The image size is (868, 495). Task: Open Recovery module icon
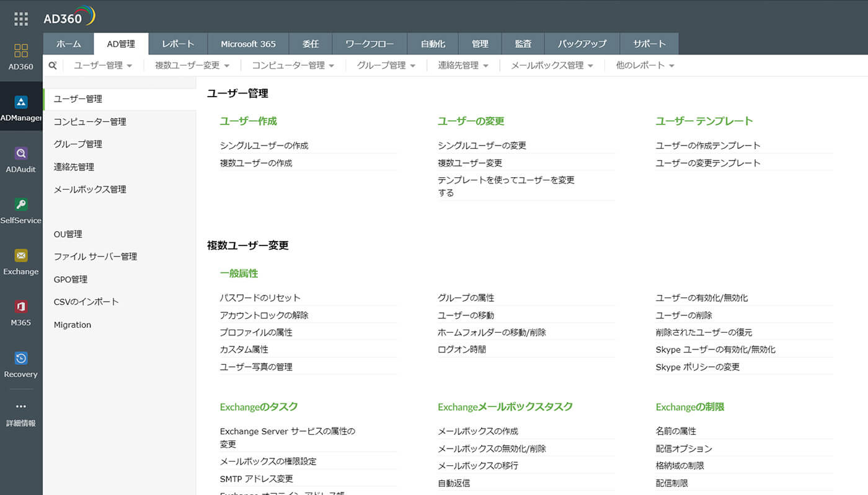pyautogui.click(x=21, y=358)
